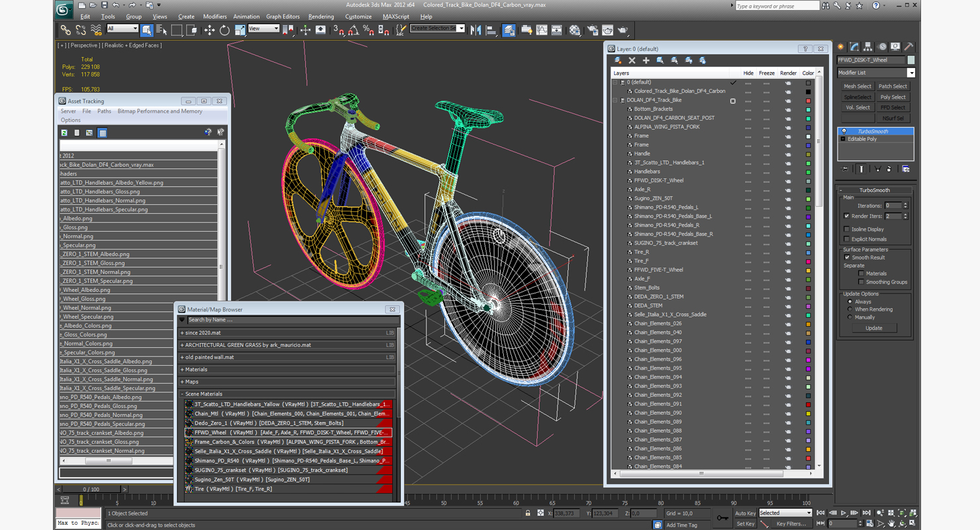This screenshot has height=530, width=980.
Task: Enable Isoline Display checkbox
Action: pyautogui.click(x=847, y=229)
